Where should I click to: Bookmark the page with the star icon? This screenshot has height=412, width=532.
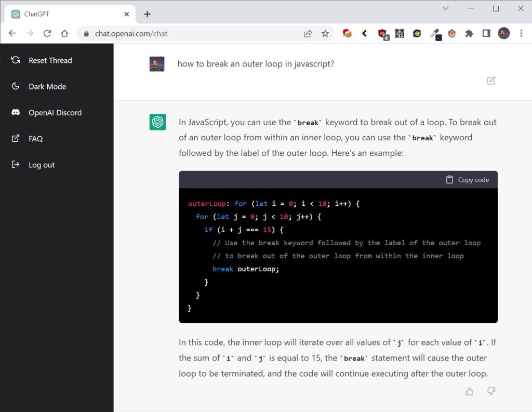click(326, 32)
